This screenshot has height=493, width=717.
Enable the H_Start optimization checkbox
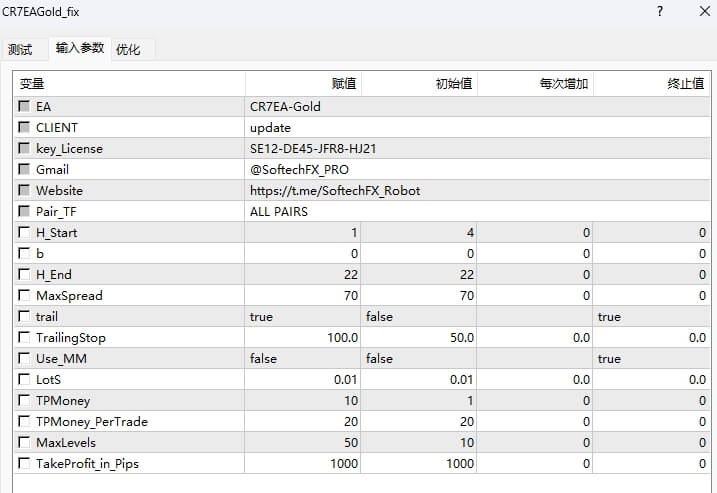[x=24, y=233]
